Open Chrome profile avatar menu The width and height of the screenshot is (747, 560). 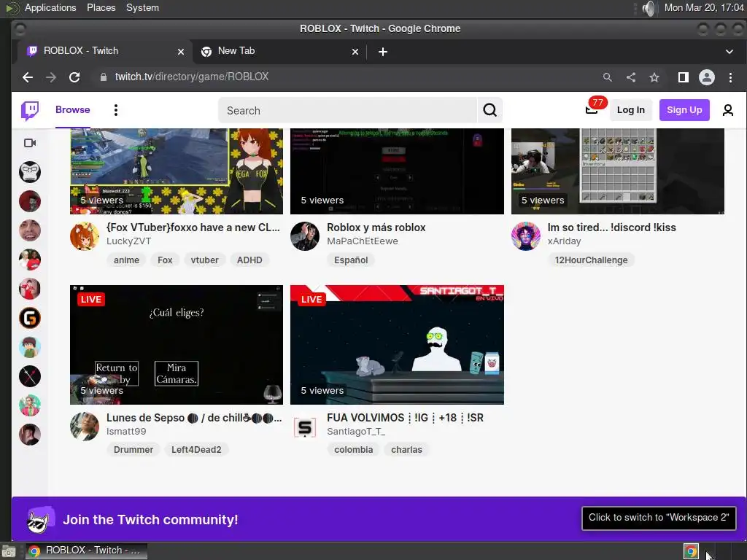click(706, 77)
